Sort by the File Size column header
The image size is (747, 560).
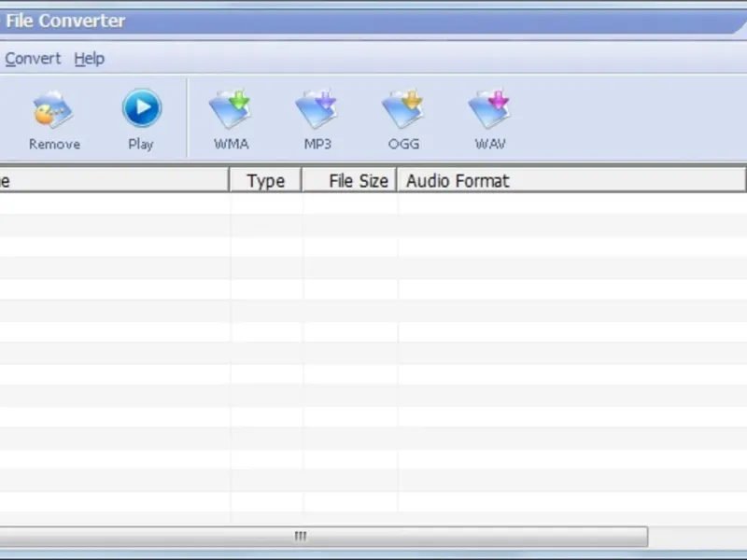coord(349,180)
